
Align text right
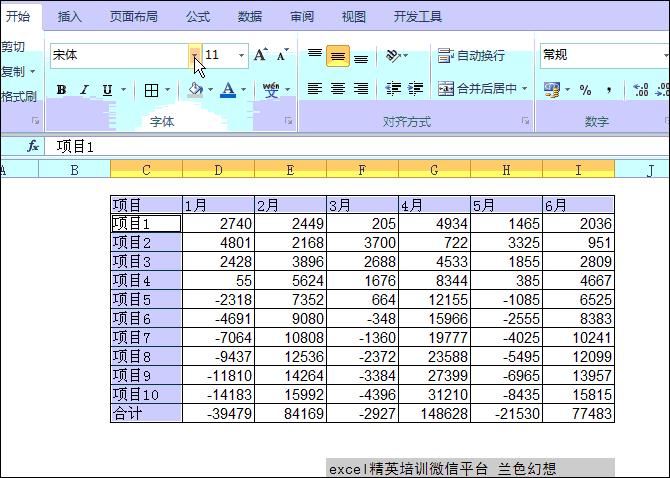[361, 89]
